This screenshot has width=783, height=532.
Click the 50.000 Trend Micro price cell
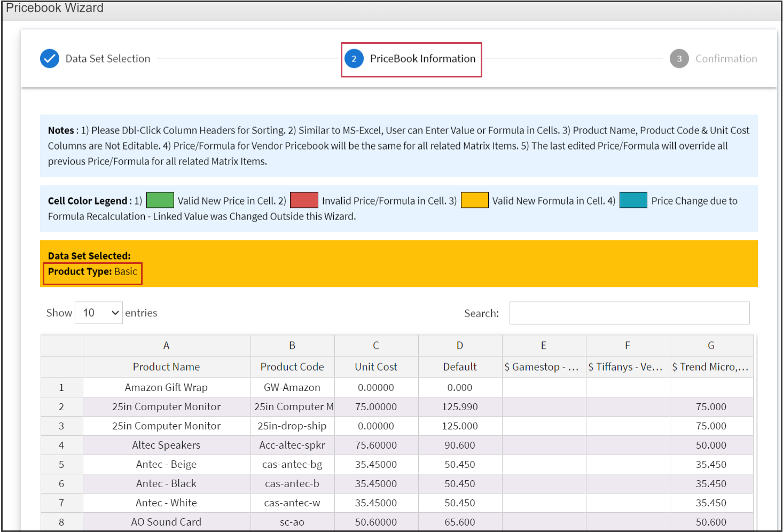coord(711,445)
